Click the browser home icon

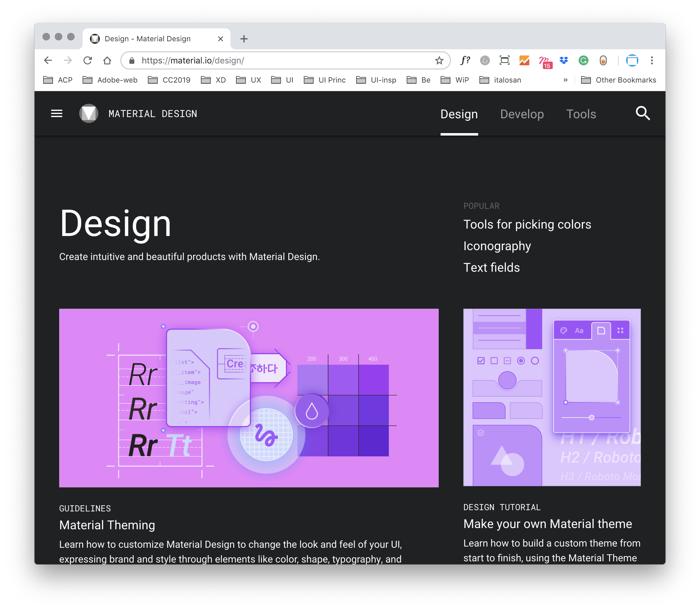tap(107, 61)
